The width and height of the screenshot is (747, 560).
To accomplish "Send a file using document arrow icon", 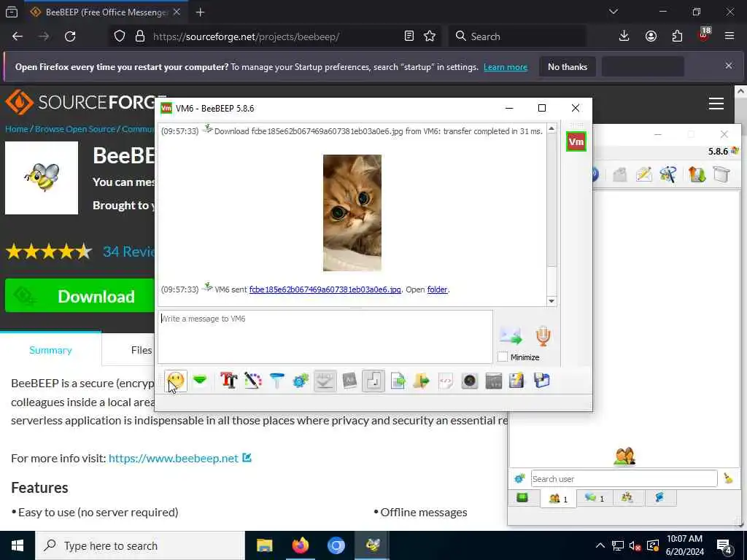I will tap(398, 381).
